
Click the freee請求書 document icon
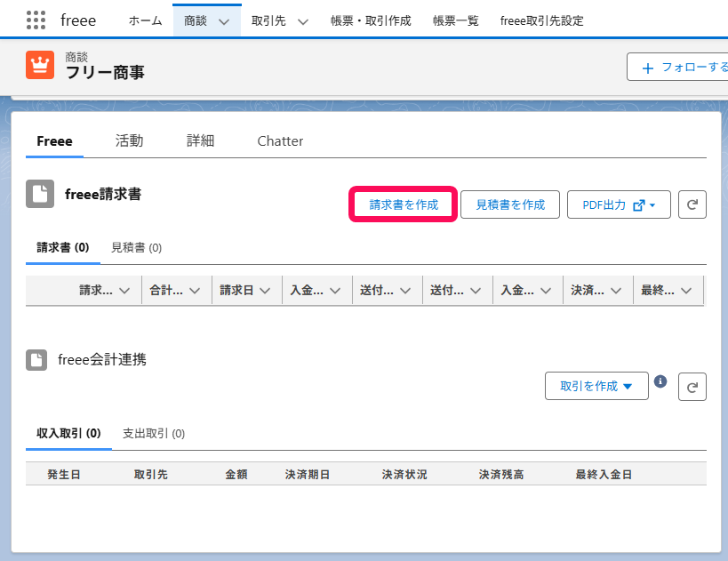point(40,194)
